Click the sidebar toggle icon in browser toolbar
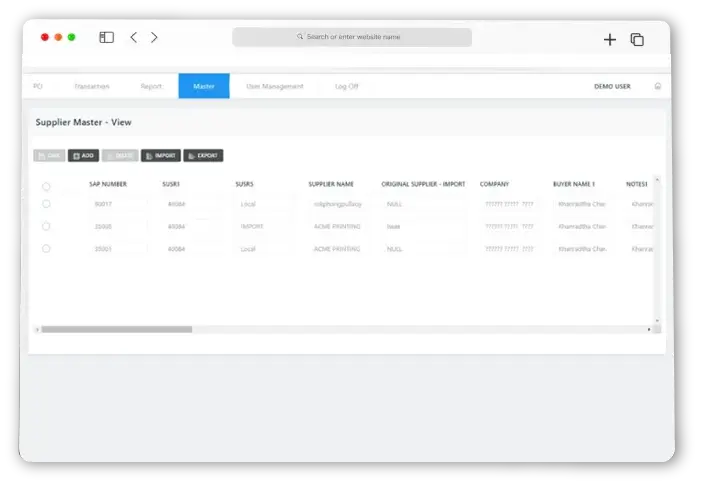 tap(106, 38)
